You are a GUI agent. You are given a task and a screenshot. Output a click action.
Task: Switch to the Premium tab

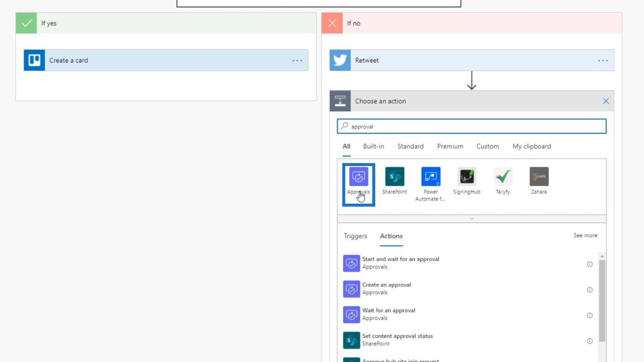point(450,146)
